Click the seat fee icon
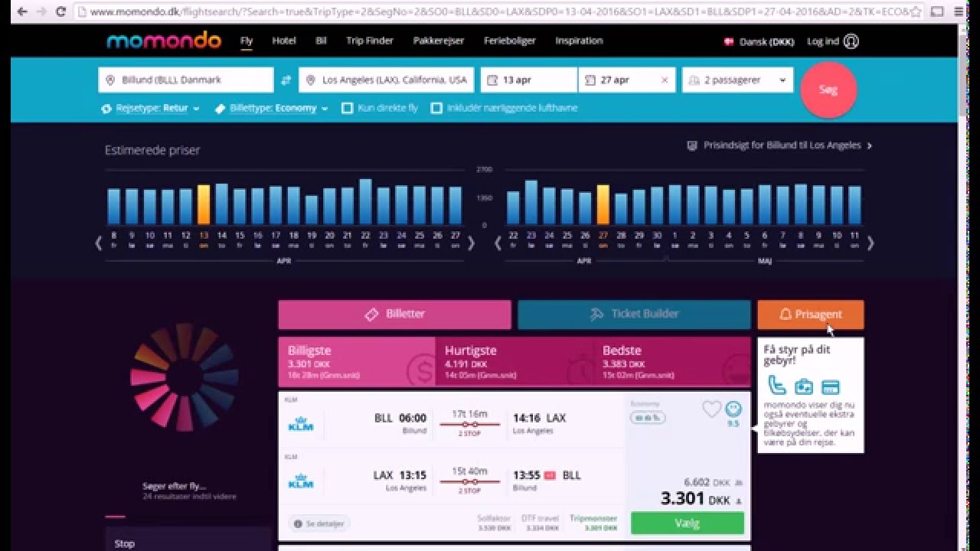Image resolution: width=980 pixels, height=551 pixels. tap(776, 385)
